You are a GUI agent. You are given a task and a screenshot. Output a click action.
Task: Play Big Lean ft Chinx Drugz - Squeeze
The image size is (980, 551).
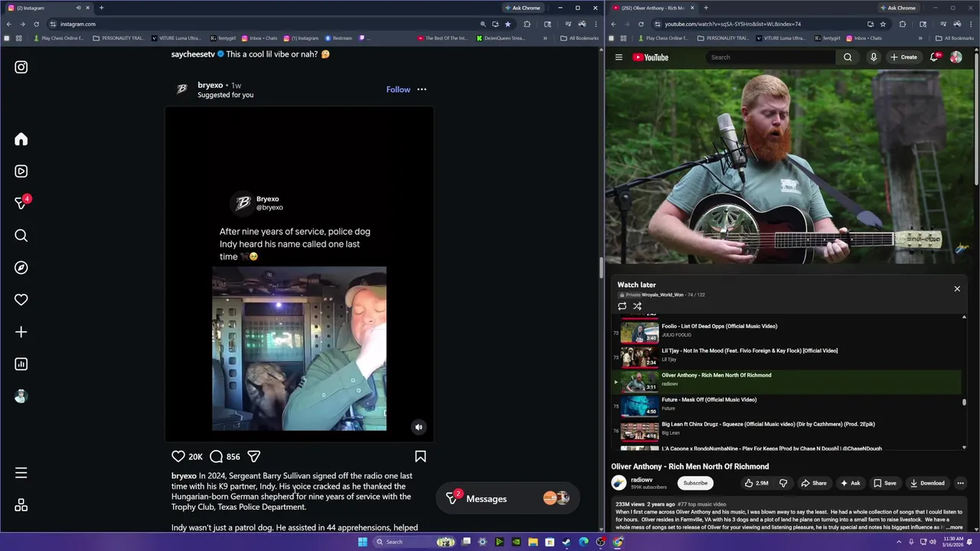tap(788, 429)
